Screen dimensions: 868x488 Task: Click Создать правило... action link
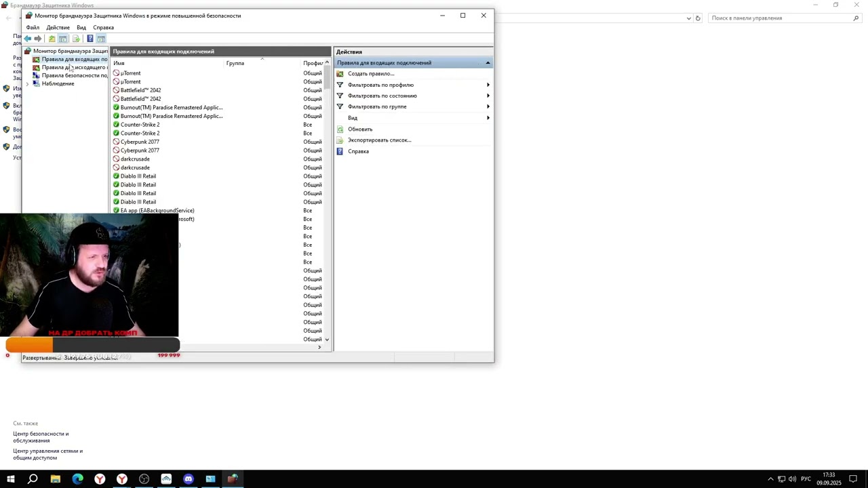(x=371, y=73)
